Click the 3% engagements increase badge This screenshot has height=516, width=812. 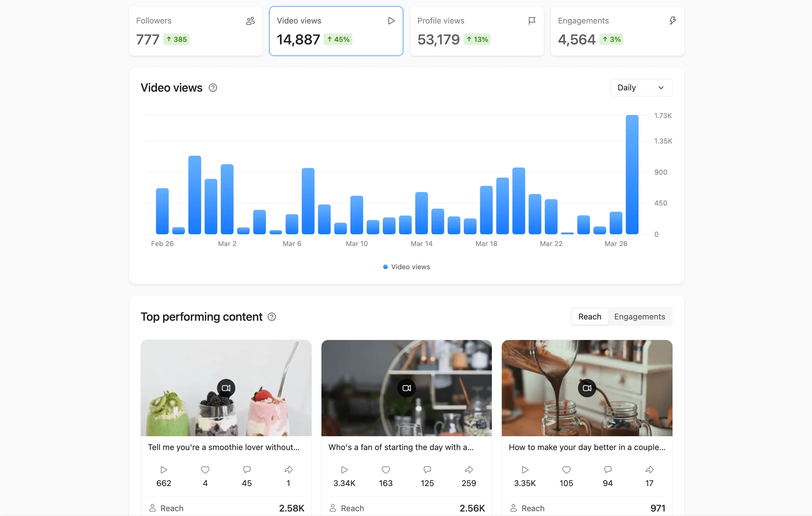click(x=611, y=40)
